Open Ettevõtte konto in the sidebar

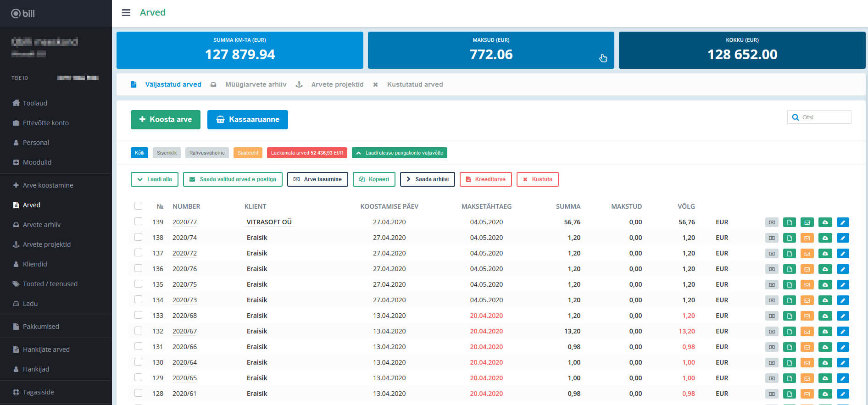[x=46, y=123]
